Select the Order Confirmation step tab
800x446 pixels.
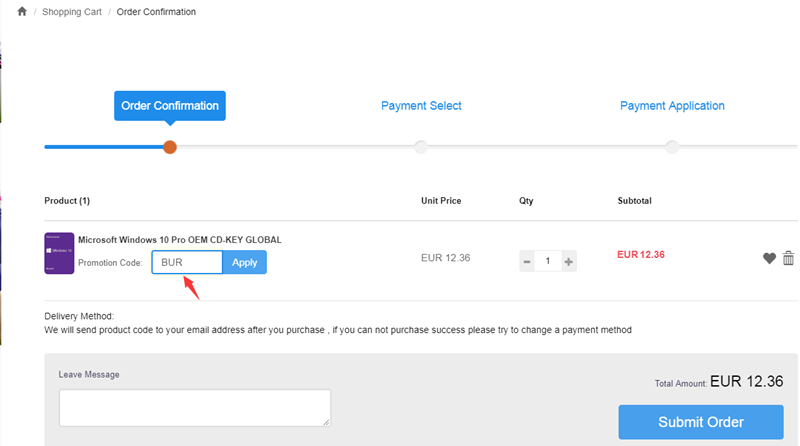click(170, 105)
